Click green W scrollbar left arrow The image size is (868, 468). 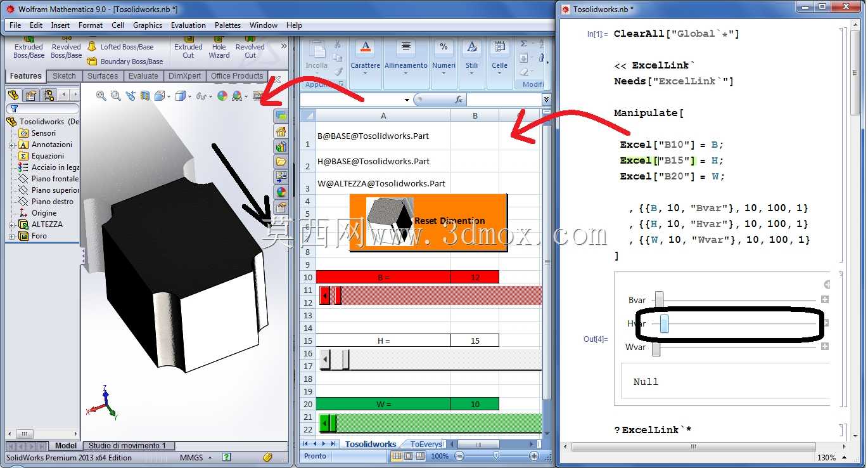click(x=324, y=422)
